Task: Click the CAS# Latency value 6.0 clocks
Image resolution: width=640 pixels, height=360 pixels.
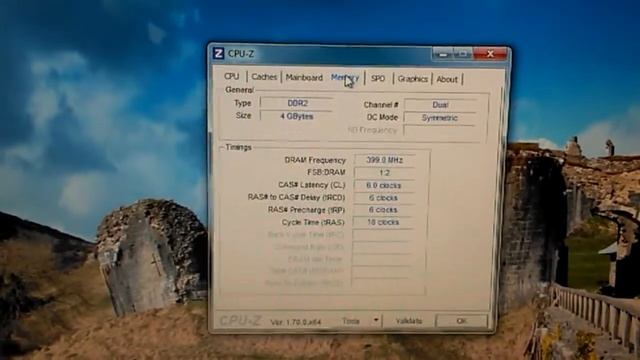Action: pos(384,185)
